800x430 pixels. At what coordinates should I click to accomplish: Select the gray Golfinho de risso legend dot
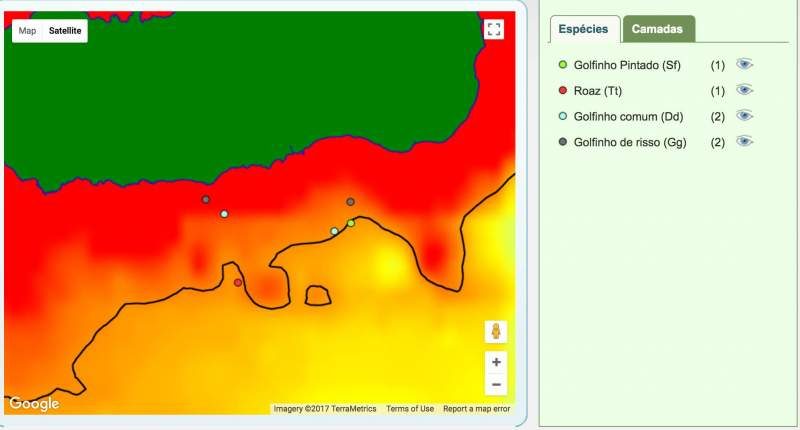coord(563,141)
